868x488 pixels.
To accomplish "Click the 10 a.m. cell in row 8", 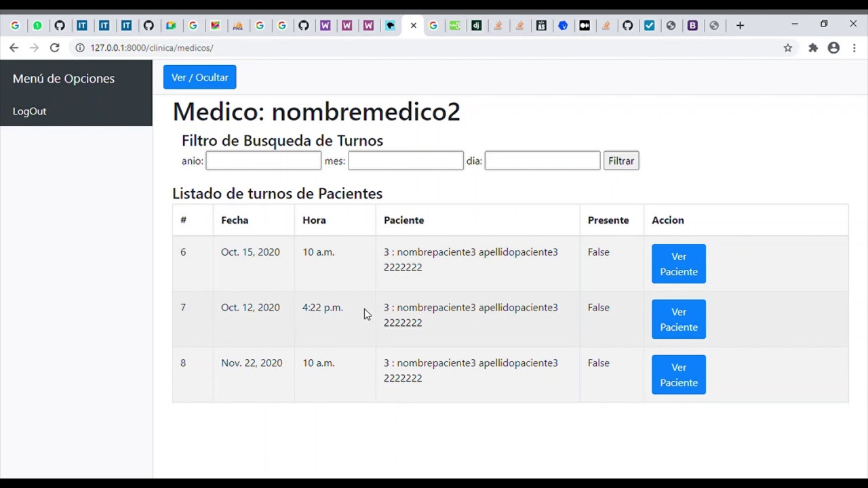I will 319,363.
